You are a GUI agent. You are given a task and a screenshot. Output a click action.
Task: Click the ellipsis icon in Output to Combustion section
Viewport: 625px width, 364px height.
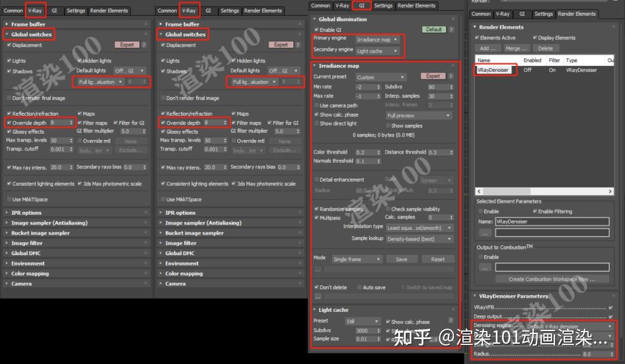[484, 267]
